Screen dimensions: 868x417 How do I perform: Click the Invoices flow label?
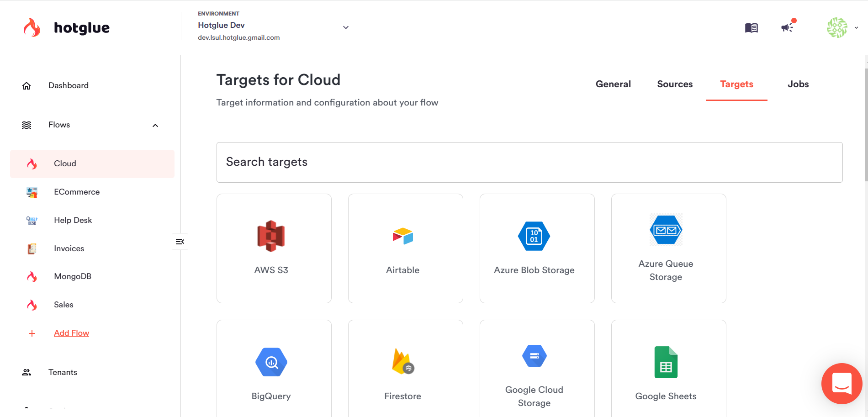[69, 248]
